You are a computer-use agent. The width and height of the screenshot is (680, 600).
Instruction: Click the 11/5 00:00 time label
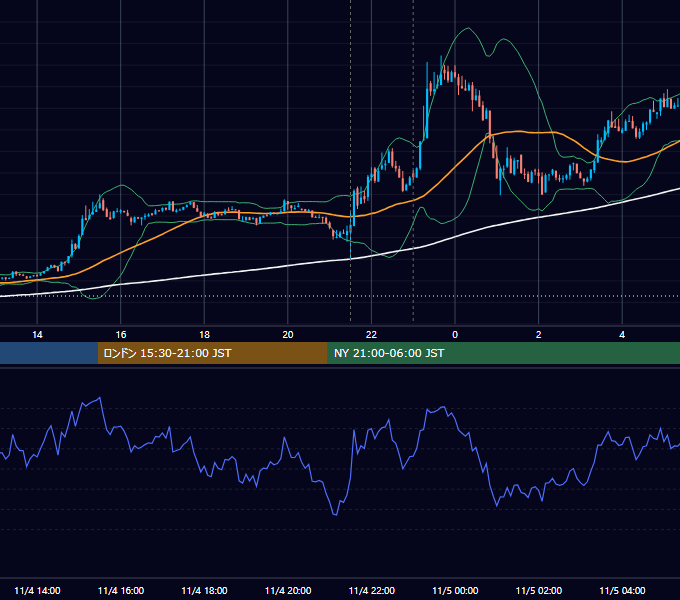coord(455,590)
